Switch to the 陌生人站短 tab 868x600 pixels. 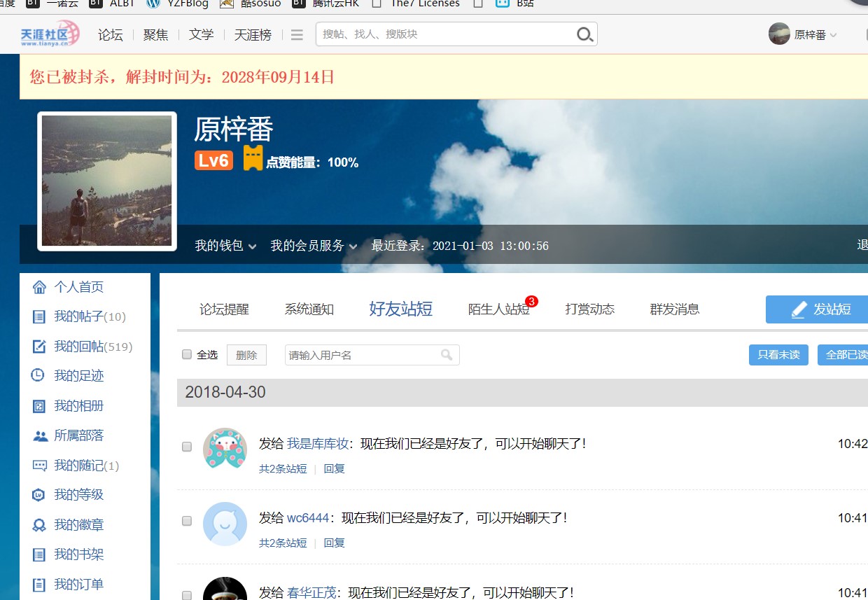tap(498, 309)
